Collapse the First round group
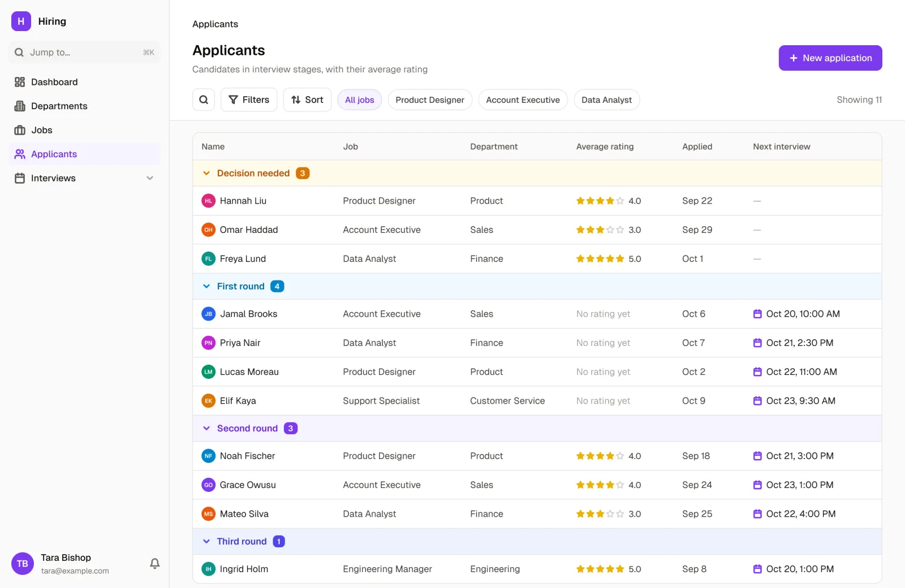This screenshot has height=588, width=905. [x=206, y=286]
